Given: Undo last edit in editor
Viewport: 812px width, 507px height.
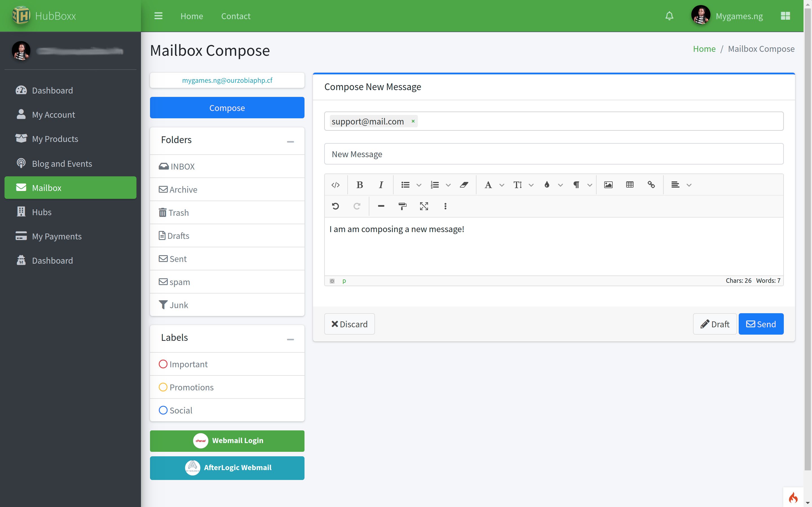Looking at the screenshot, I should pyautogui.click(x=335, y=206).
